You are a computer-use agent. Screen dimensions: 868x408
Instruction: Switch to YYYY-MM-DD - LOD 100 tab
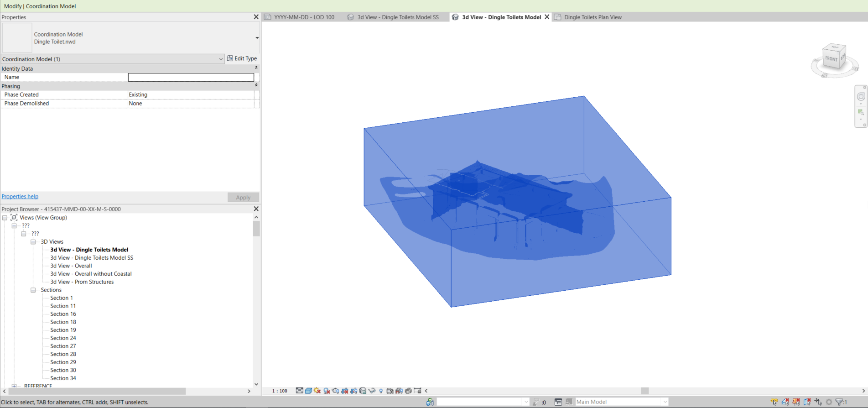click(304, 17)
